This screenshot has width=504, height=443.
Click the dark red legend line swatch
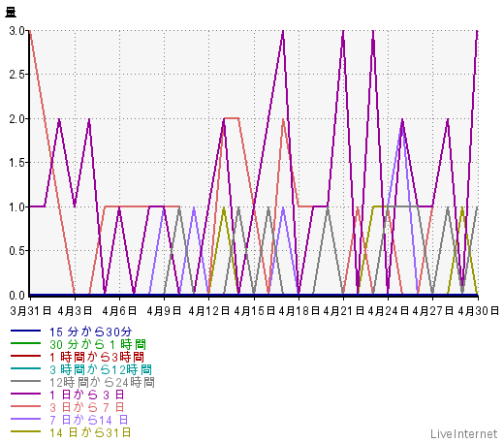coord(25,356)
